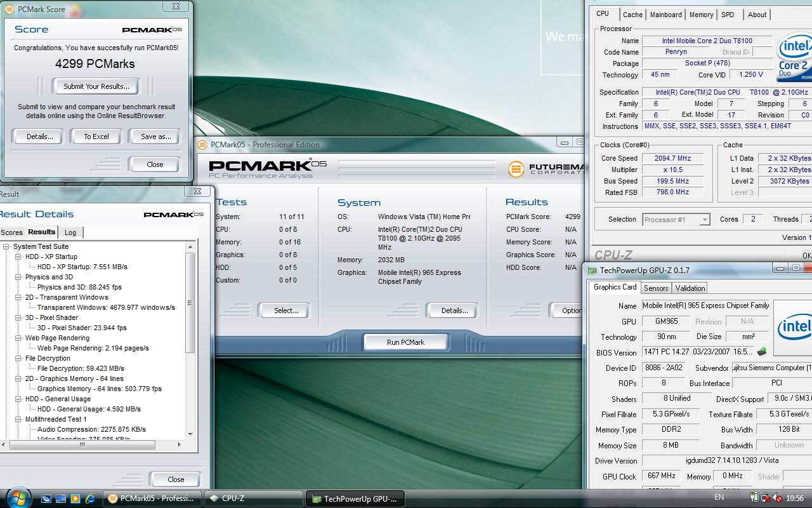
Task: Launch Internet Explorer from quick launch
Action: click(90, 498)
